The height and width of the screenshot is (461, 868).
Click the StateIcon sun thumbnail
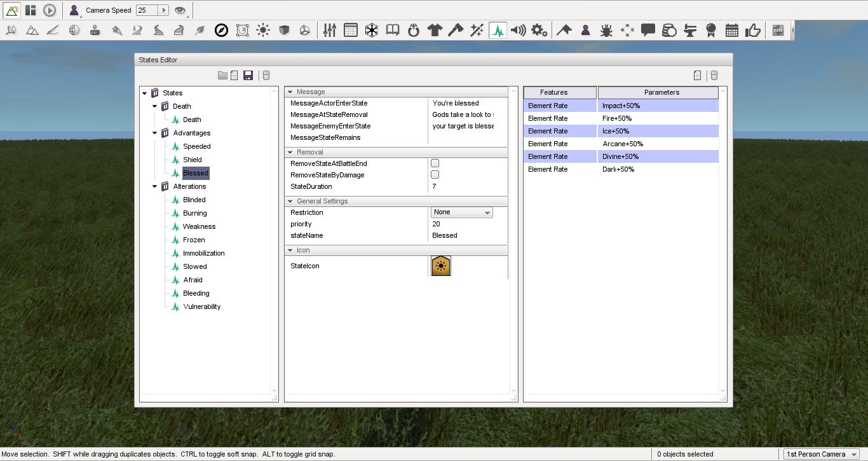coord(440,266)
